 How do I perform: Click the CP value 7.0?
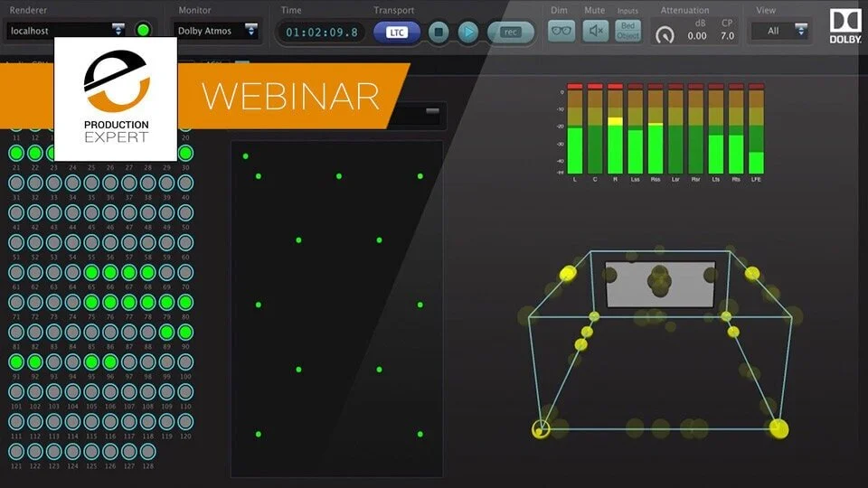(727, 36)
